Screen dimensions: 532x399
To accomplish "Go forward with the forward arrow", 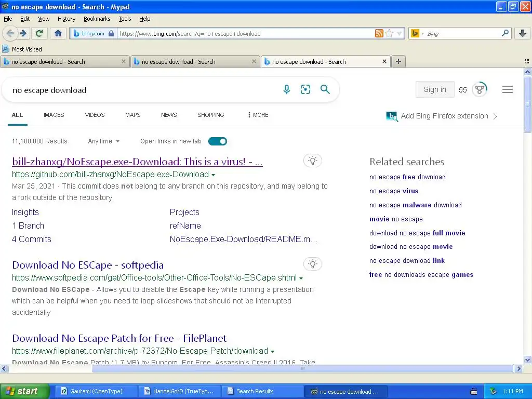I will coord(23,33).
